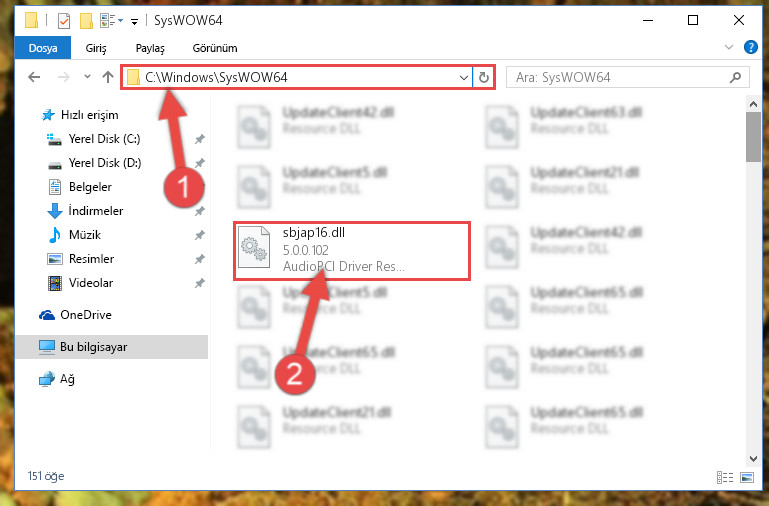Switch to large thumbnails view layout
769x506 pixels.
pyautogui.click(x=747, y=477)
